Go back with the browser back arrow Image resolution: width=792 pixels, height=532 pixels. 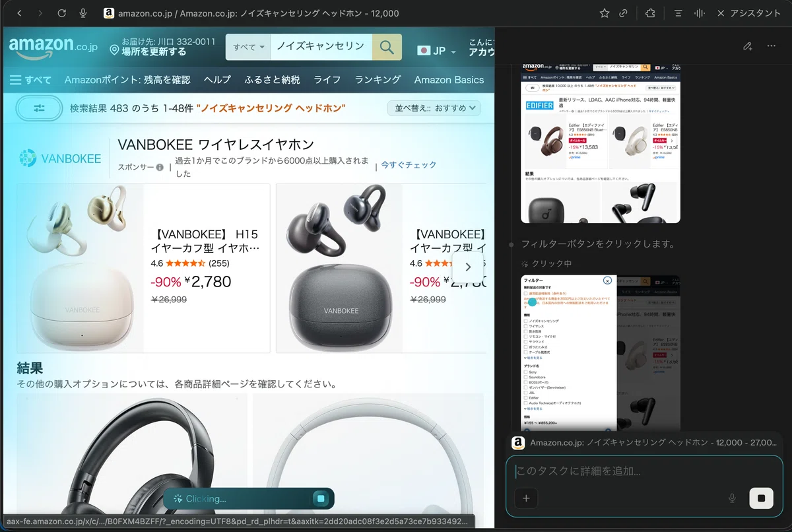pyautogui.click(x=19, y=13)
